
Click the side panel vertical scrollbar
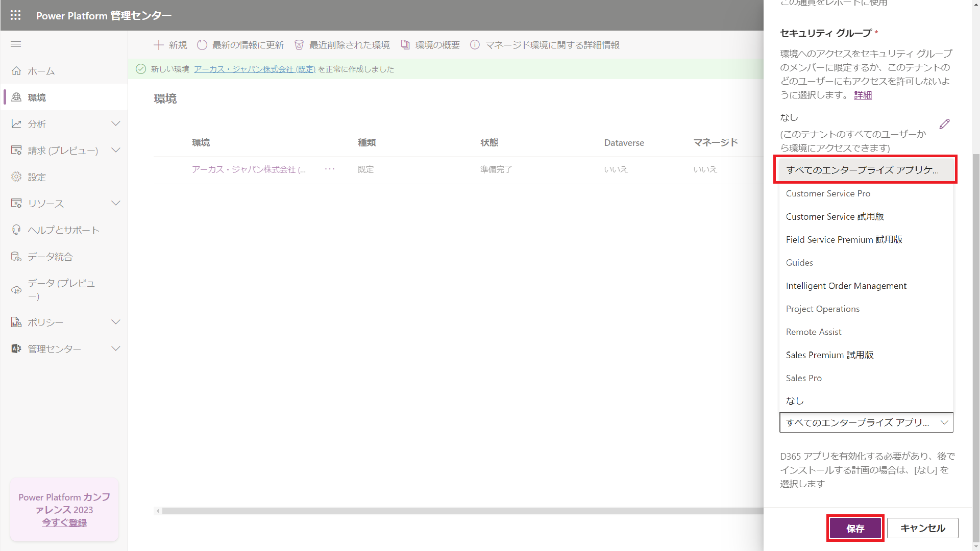point(976,347)
